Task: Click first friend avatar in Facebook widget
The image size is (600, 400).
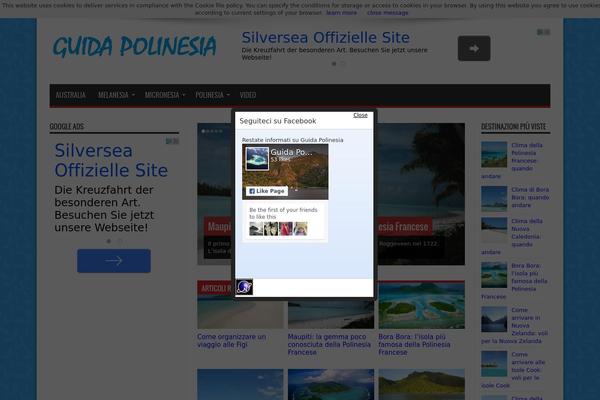Action: tap(256, 229)
